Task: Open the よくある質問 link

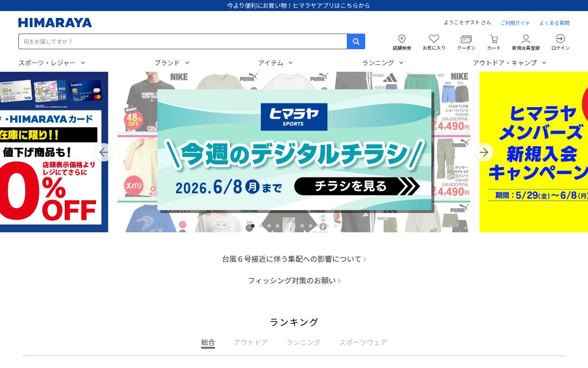Action: click(x=554, y=23)
